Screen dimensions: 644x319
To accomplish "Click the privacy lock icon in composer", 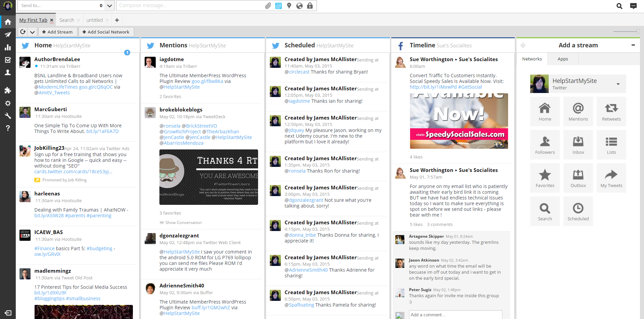I will [x=310, y=6].
